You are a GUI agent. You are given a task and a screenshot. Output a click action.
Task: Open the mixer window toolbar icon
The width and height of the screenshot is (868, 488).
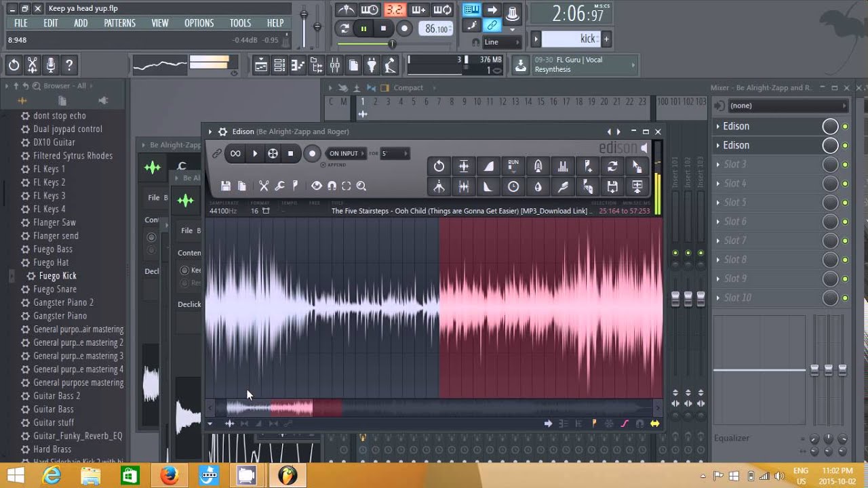(x=334, y=66)
